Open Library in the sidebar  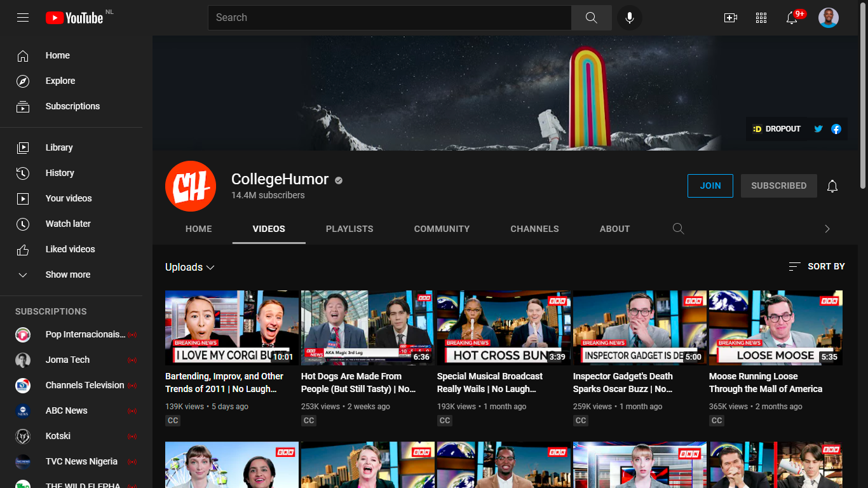coord(71,147)
